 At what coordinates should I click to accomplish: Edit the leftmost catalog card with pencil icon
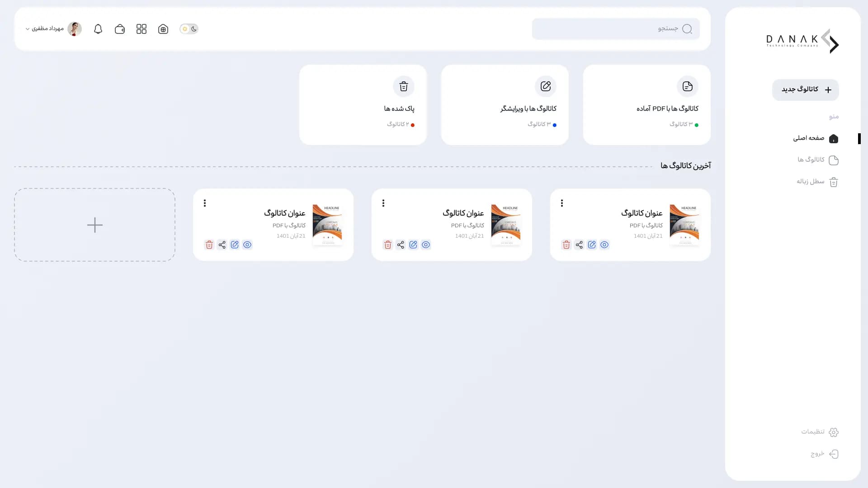[235, 245]
